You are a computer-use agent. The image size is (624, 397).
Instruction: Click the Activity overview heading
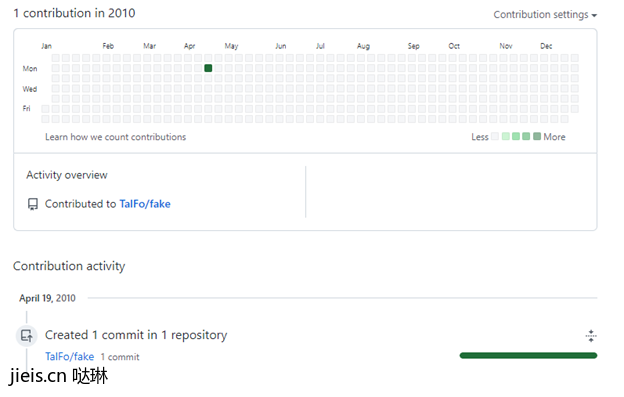(x=67, y=175)
